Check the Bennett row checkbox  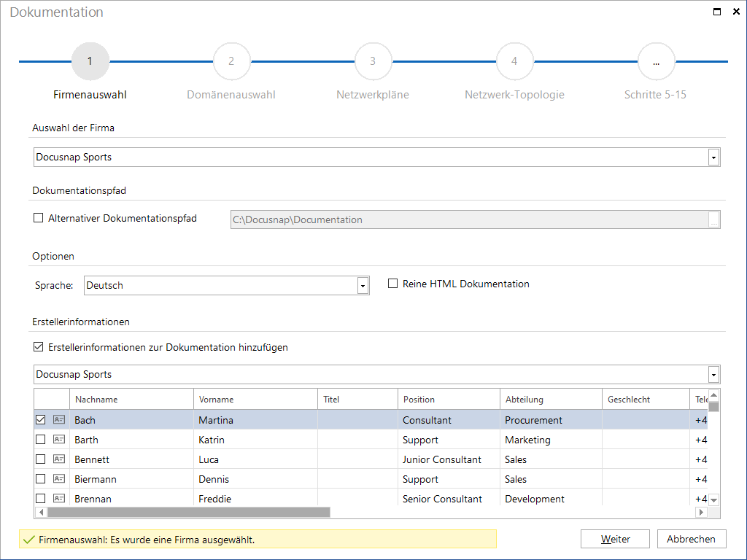(x=41, y=459)
